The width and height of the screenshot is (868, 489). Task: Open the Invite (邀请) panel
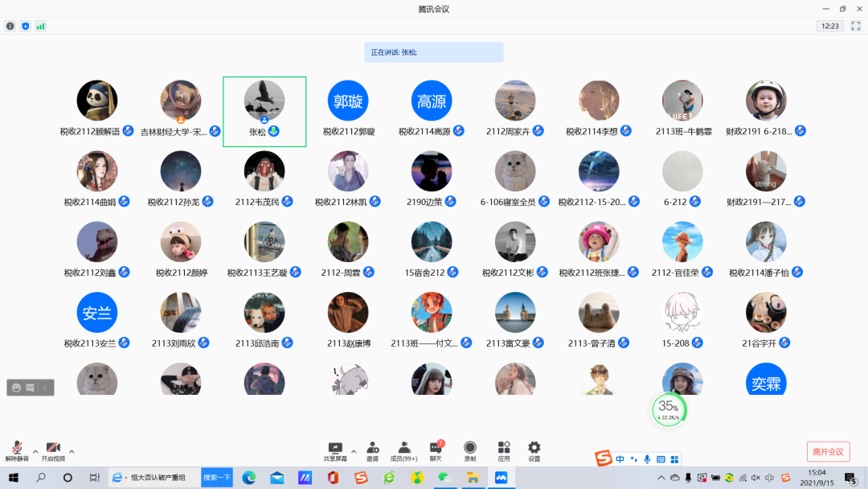click(x=373, y=450)
